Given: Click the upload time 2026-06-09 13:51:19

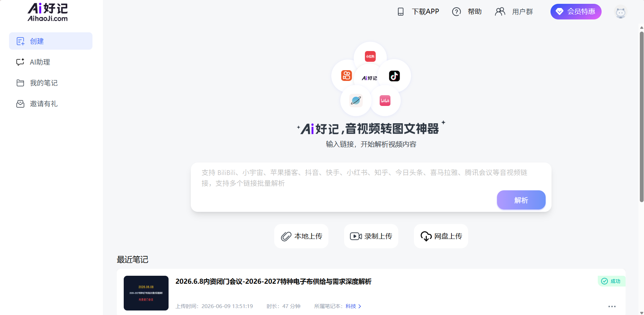Looking at the screenshot, I should point(227,306).
